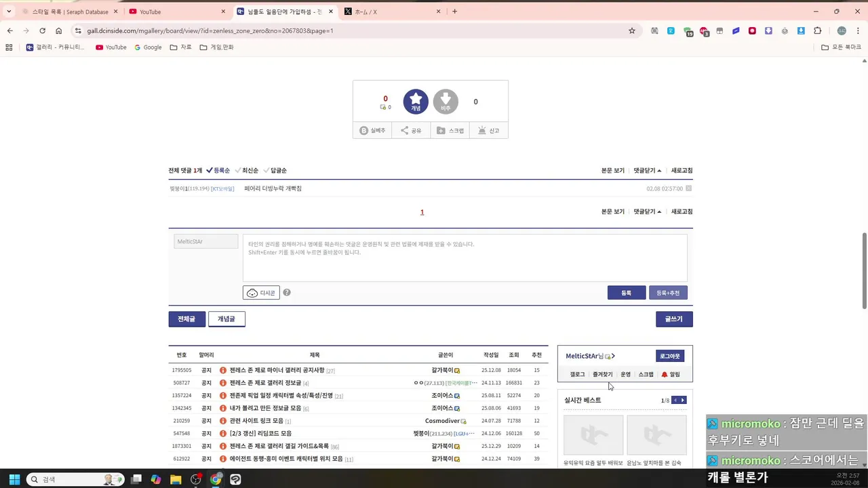Collapse comments with lower 댓글닫기
Viewport: 868px width, 488px height.
648,211
